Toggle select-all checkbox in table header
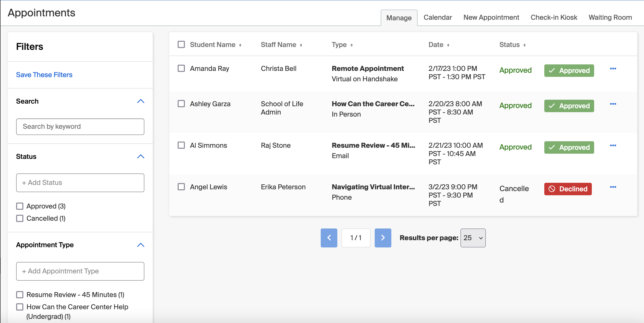This screenshot has height=323, width=644. [x=181, y=44]
